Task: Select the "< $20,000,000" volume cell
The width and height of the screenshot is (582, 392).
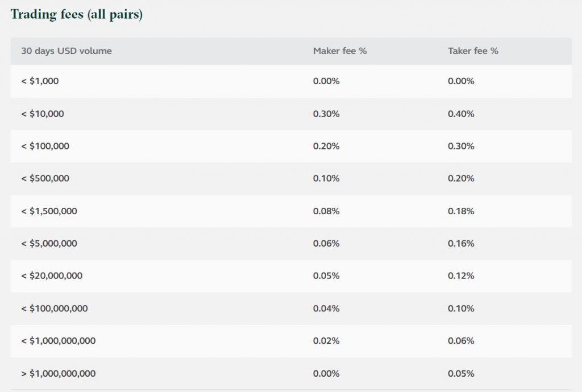Action: tap(52, 276)
